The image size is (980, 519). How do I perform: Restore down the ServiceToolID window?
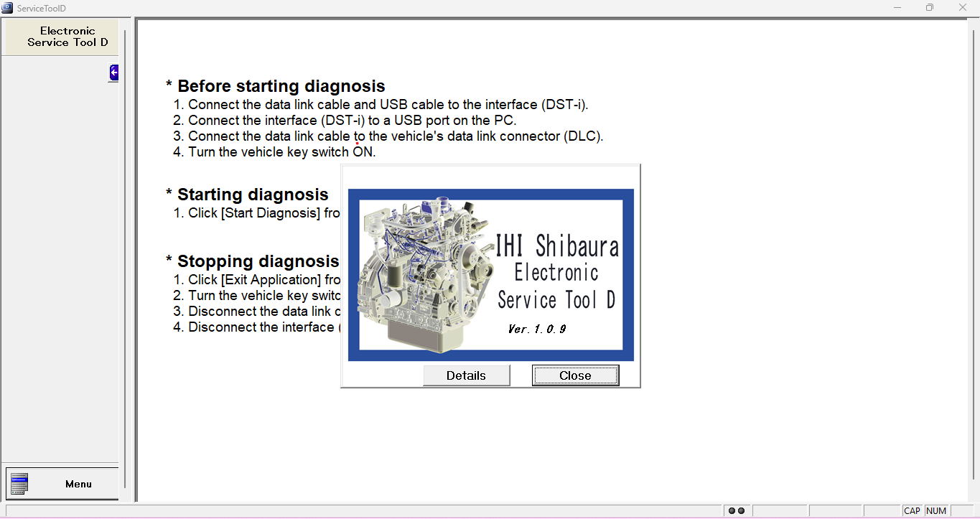pyautogui.click(x=930, y=8)
